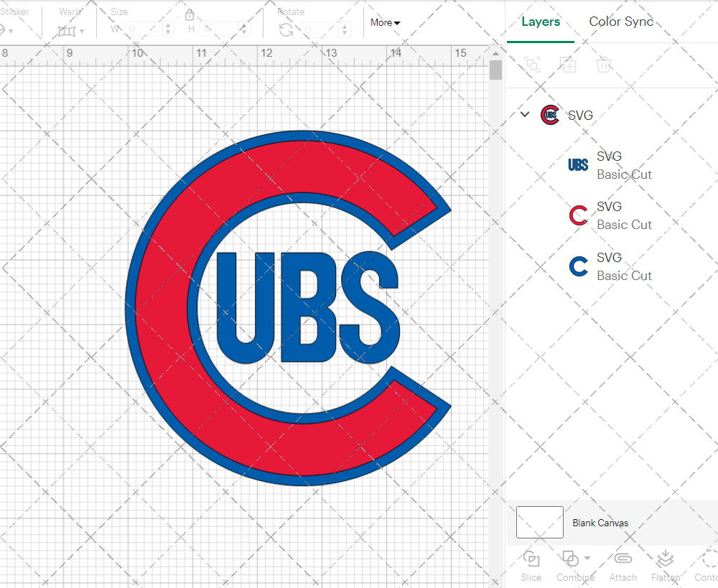Image resolution: width=718 pixels, height=588 pixels.
Task: Collapse the SVG group layer
Action: [525, 114]
